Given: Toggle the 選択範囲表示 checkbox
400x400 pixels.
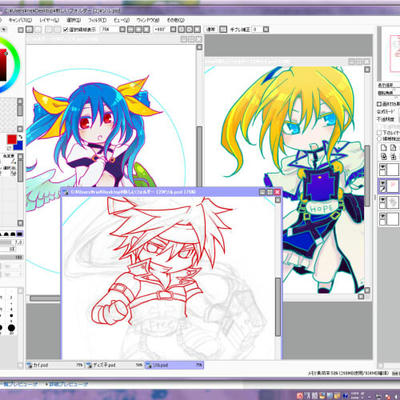Looking at the screenshot, I should 66,30.
